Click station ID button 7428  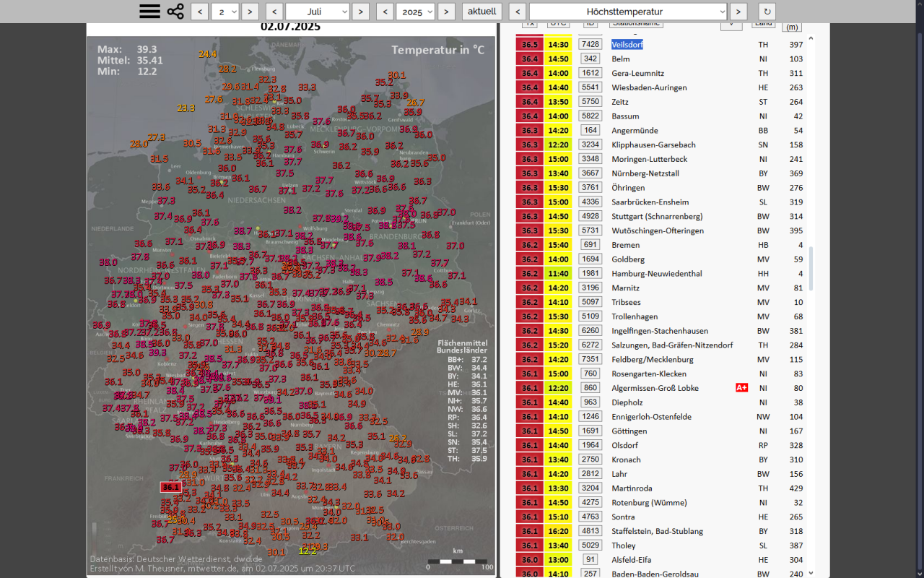pyautogui.click(x=590, y=45)
